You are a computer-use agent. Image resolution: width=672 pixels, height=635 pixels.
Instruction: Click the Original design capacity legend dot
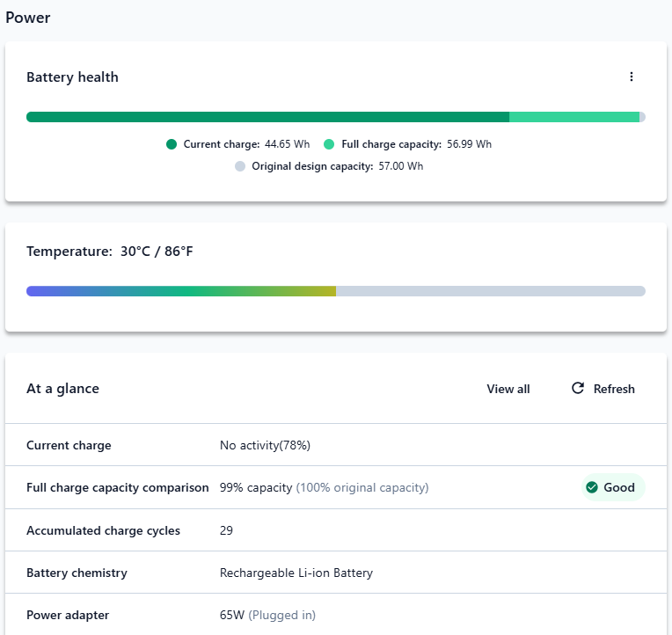pyautogui.click(x=240, y=166)
